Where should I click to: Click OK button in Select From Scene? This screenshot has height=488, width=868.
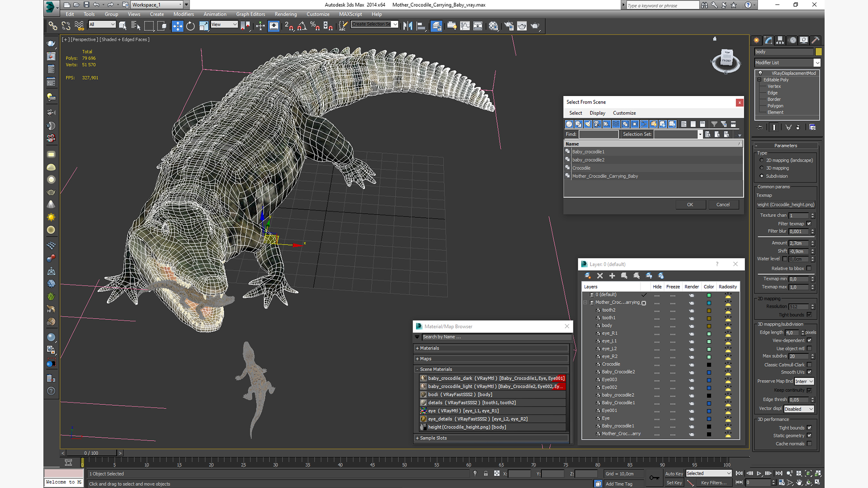point(690,204)
